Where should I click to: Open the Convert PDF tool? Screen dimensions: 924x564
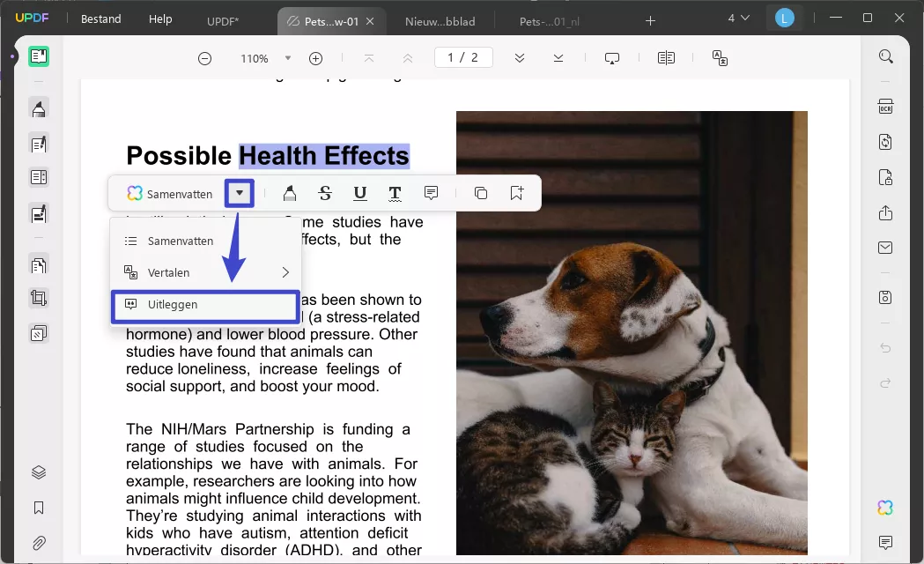tap(886, 142)
